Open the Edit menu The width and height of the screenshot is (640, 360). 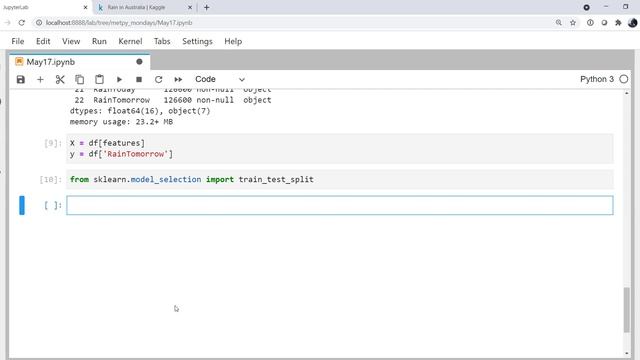pos(43,41)
